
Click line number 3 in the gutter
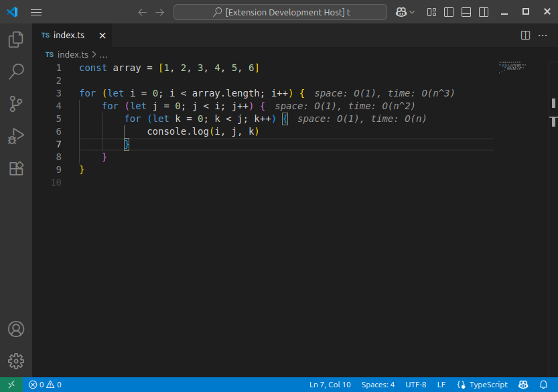click(59, 93)
